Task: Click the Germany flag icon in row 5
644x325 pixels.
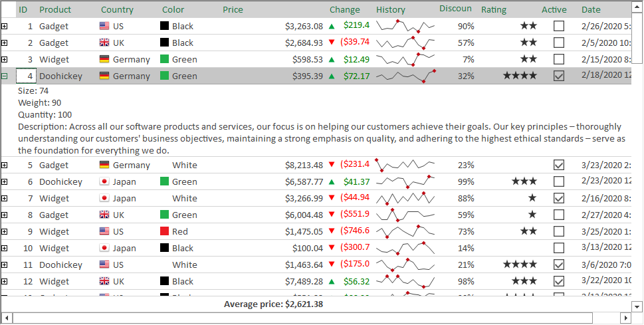Action: 104,165
